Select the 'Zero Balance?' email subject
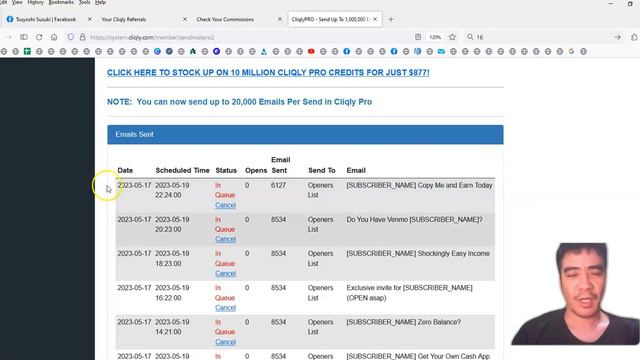 click(403, 322)
